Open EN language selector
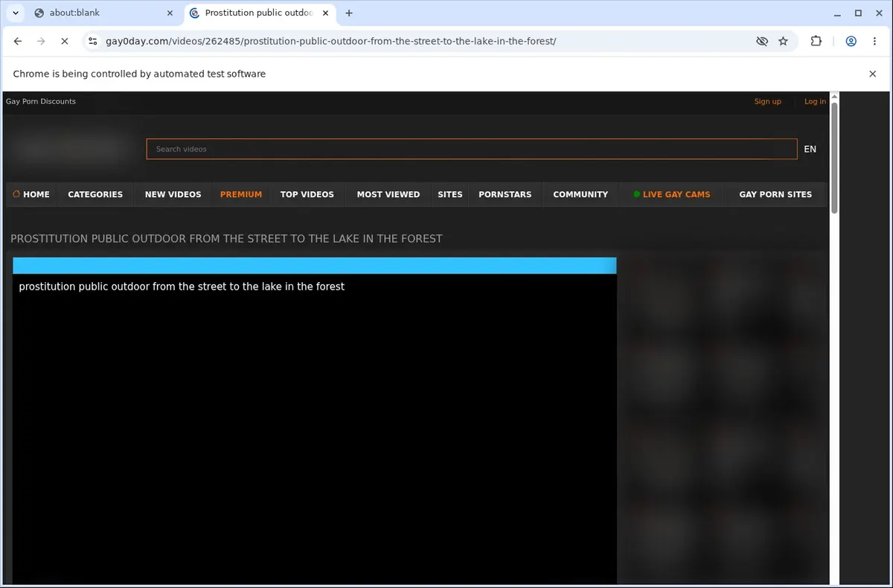The height and width of the screenshot is (588, 893). [x=810, y=149]
